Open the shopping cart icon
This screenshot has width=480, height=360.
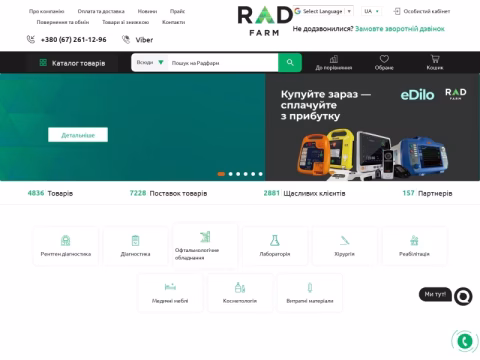(x=435, y=59)
